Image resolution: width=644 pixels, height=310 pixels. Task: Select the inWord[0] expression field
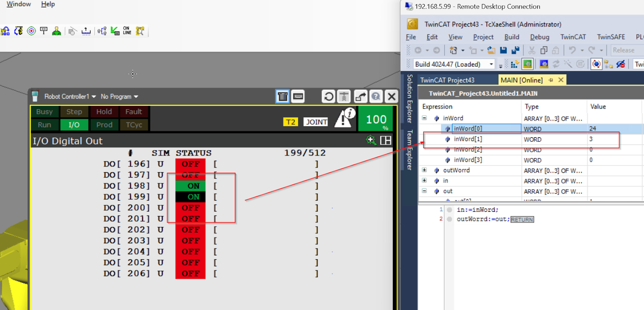[486, 128]
